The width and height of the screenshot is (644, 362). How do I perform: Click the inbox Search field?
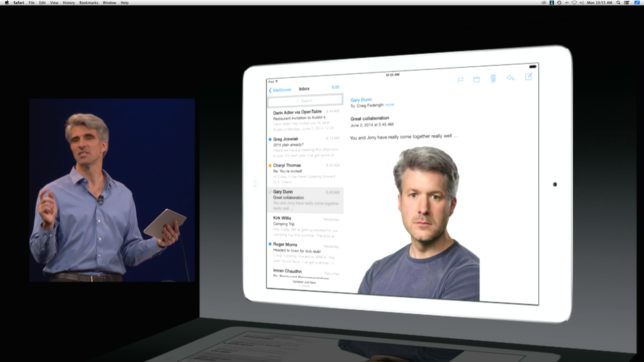(x=305, y=101)
